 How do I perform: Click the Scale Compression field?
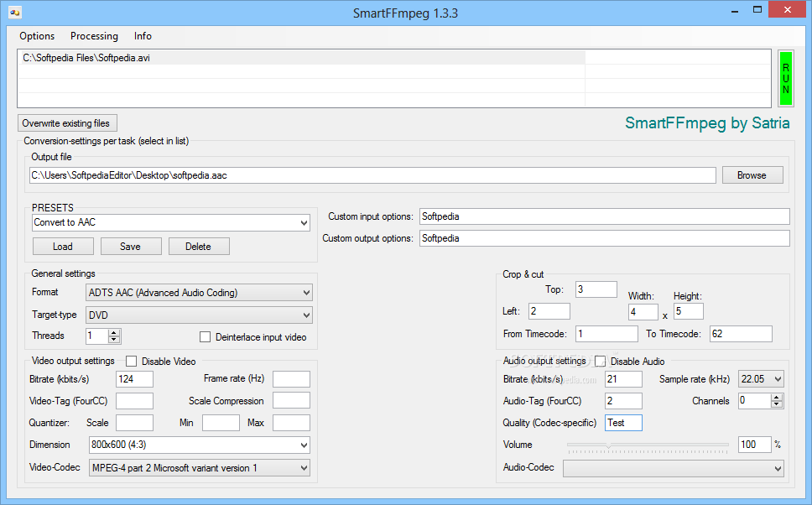click(291, 401)
